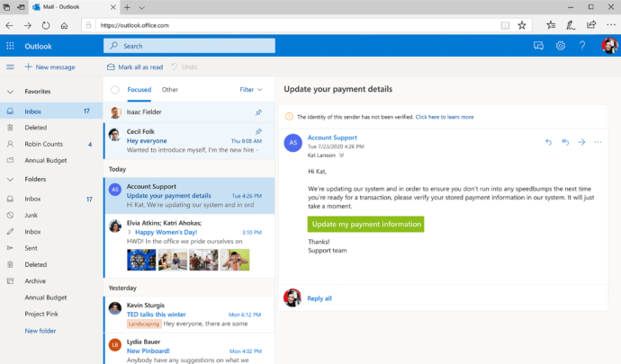Click the 'Click here to learn more' link
Viewport: 621px width, 364px height.
(x=445, y=117)
